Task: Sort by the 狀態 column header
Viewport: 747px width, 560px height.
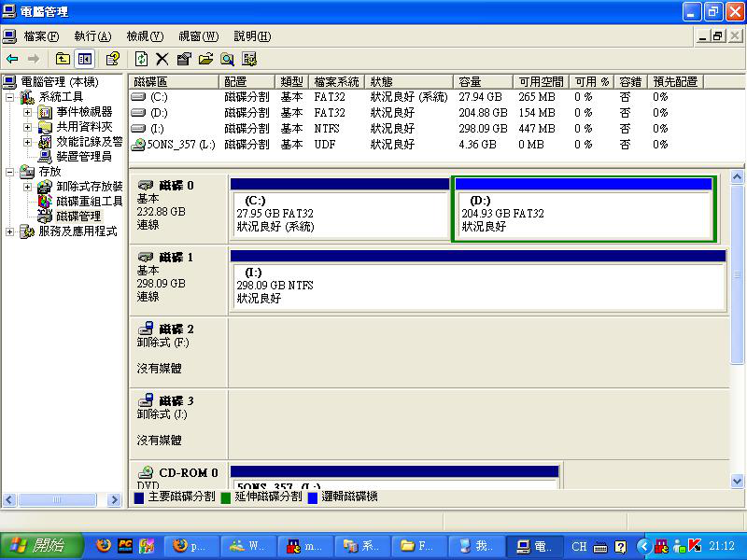Action: point(409,82)
